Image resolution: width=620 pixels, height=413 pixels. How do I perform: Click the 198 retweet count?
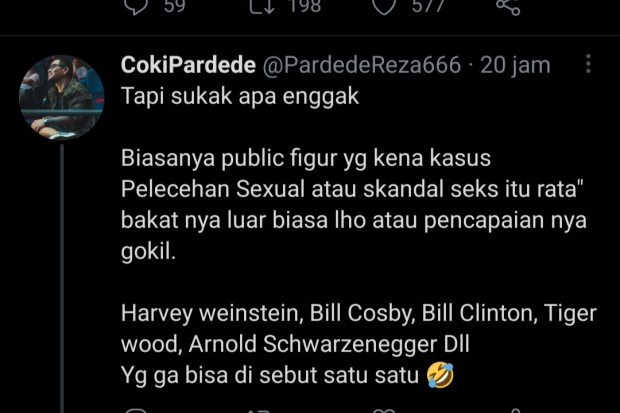tap(305, 6)
